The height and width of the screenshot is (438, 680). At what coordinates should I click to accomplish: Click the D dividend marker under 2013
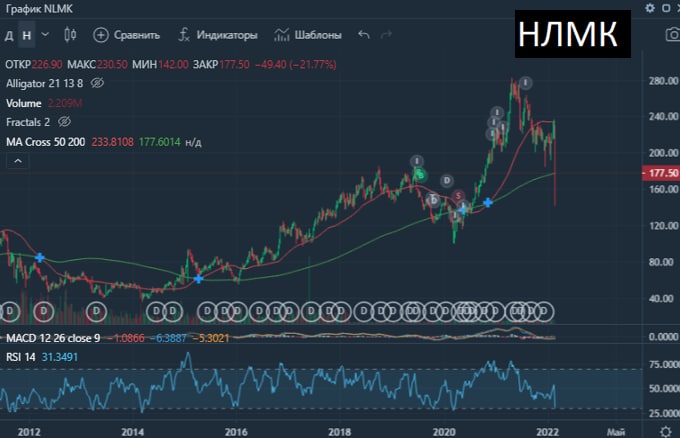[96, 311]
